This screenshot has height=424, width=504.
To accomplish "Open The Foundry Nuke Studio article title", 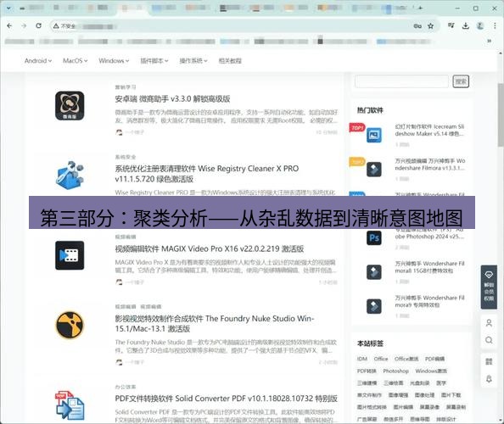I will [x=215, y=323].
